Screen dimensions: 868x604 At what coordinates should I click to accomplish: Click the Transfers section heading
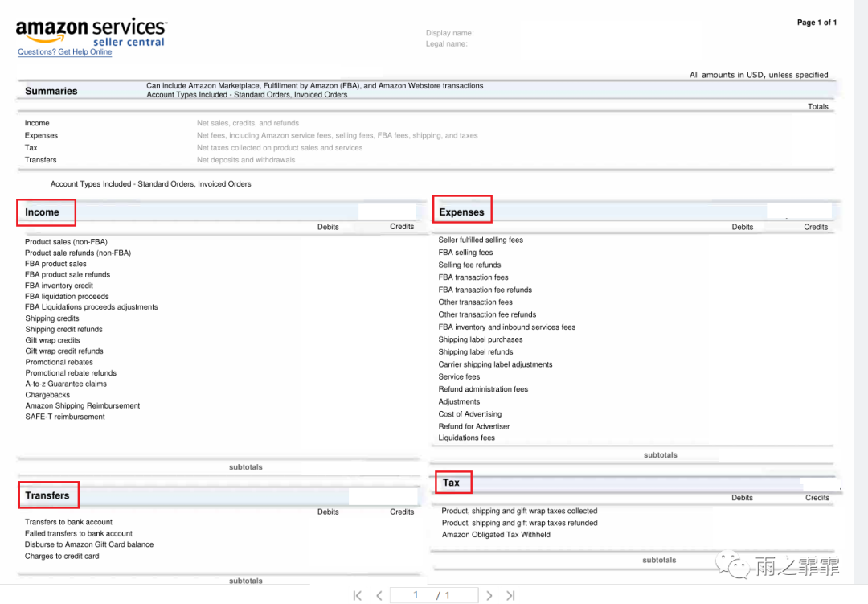point(47,495)
